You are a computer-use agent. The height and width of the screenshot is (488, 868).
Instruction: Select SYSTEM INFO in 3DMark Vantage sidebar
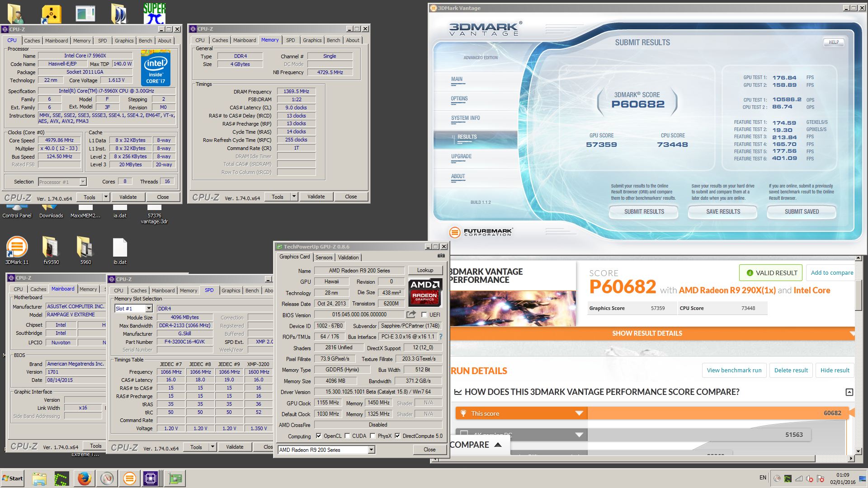(x=466, y=118)
